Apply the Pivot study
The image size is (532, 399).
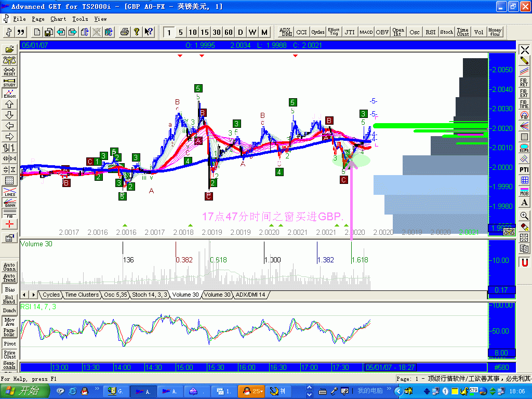(x=9, y=344)
